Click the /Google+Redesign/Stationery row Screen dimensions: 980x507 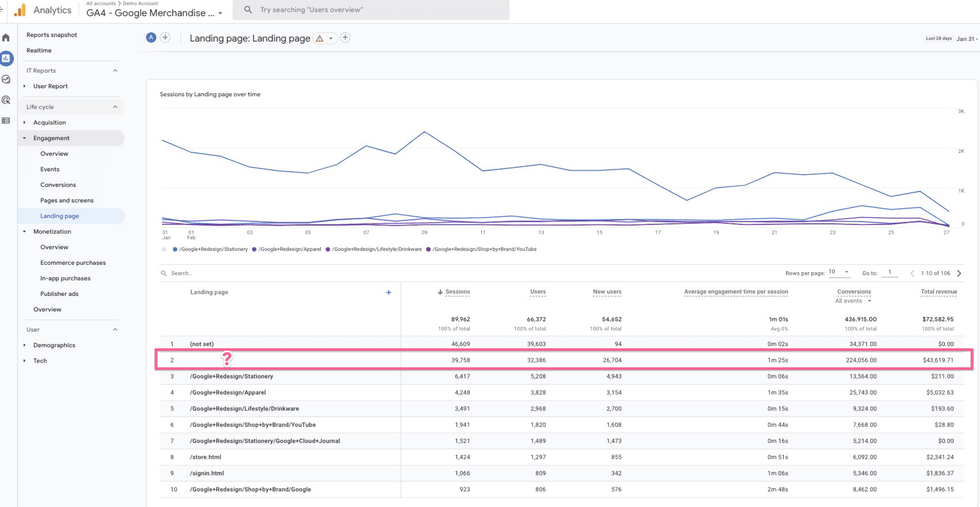pos(562,376)
